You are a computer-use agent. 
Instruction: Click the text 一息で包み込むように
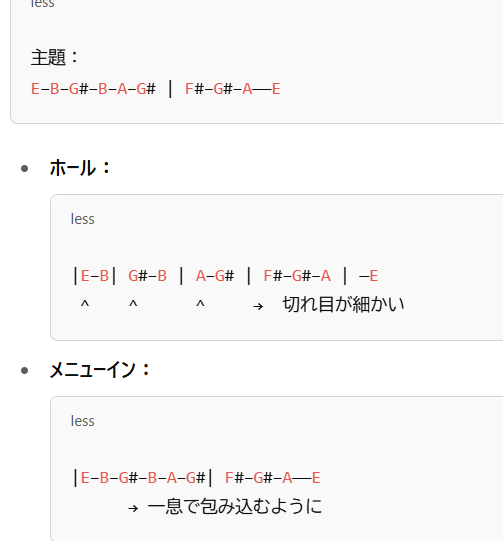(235, 506)
